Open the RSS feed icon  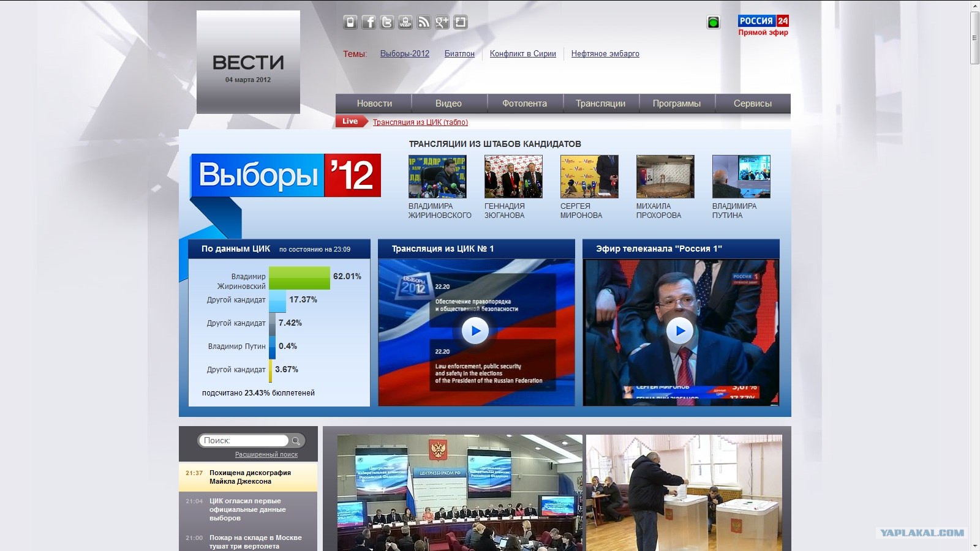coord(424,23)
